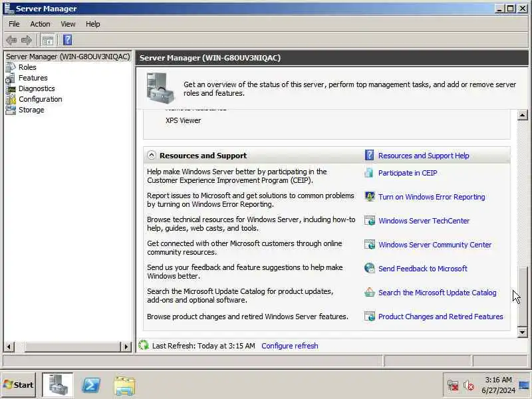This screenshot has width=532, height=399.
Task: Click the Forward arrow toolbar icon
Action: pos(27,40)
